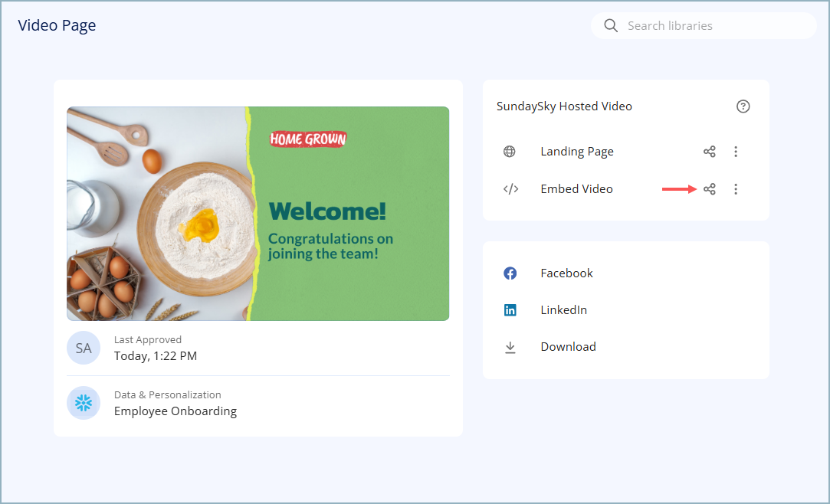Open the help question mark icon
The width and height of the screenshot is (830, 504).
pyautogui.click(x=743, y=106)
